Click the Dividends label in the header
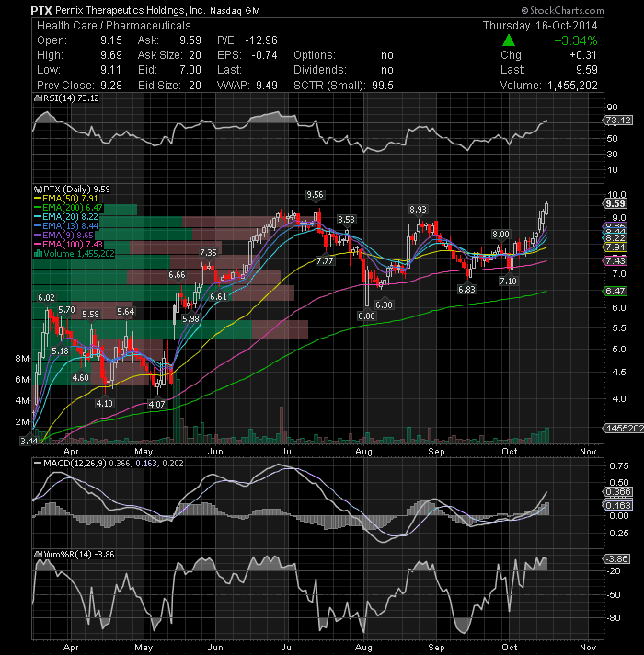The width and height of the screenshot is (644, 655). coord(319,69)
